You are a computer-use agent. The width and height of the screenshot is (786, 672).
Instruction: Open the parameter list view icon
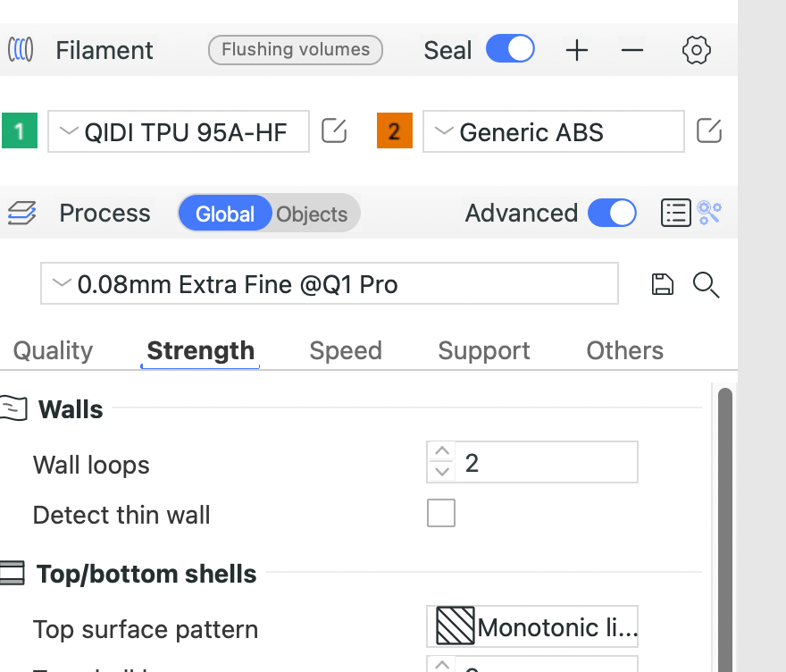pyautogui.click(x=675, y=213)
